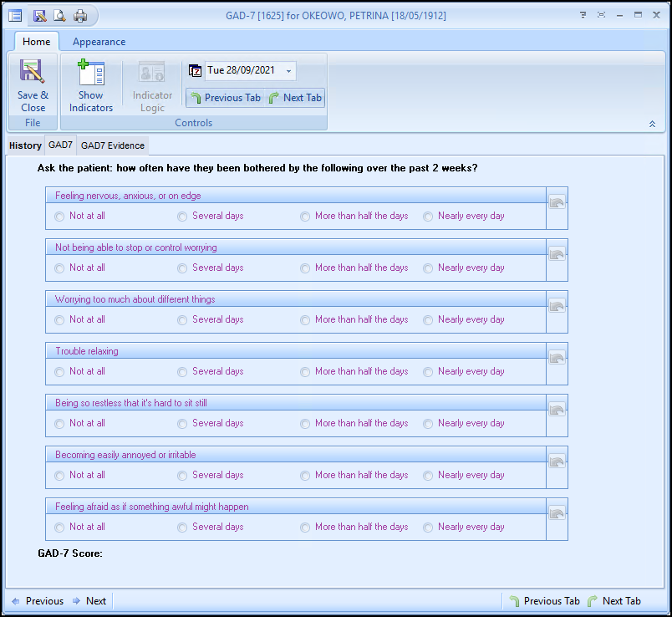672x617 pixels.
Task: Select 'Not at all' for Feeling nervous, anxious
Action: coord(59,217)
